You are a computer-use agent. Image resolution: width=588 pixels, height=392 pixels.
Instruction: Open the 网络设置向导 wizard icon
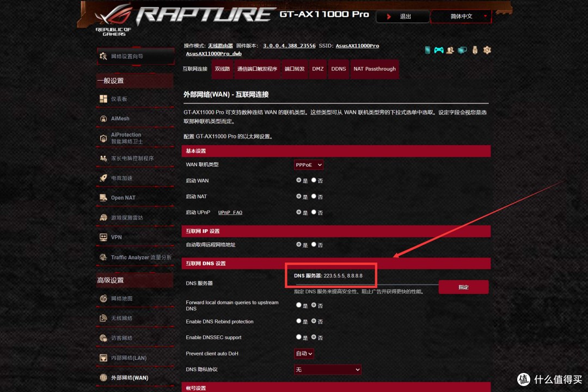(x=103, y=56)
